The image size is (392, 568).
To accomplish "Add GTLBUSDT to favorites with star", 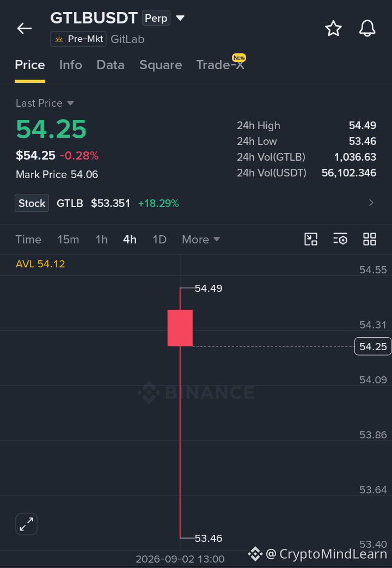I will pos(333,29).
